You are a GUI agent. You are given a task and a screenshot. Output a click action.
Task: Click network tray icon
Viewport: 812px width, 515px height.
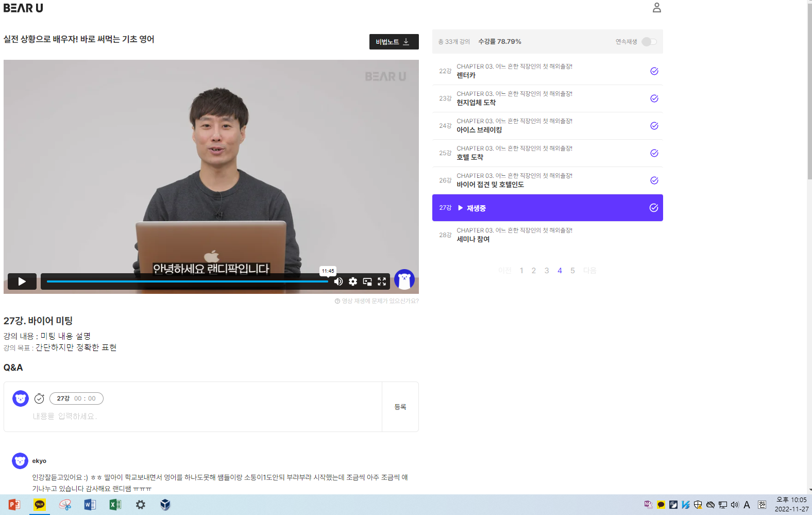(x=722, y=505)
